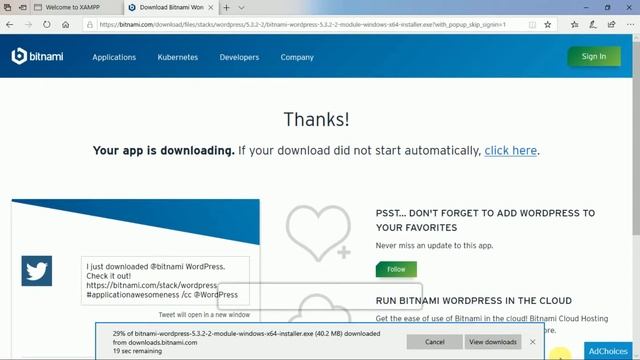The height and width of the screenshot is (360, 640).
Task: Click the AdChoices badge
Action: click(608, 351)
